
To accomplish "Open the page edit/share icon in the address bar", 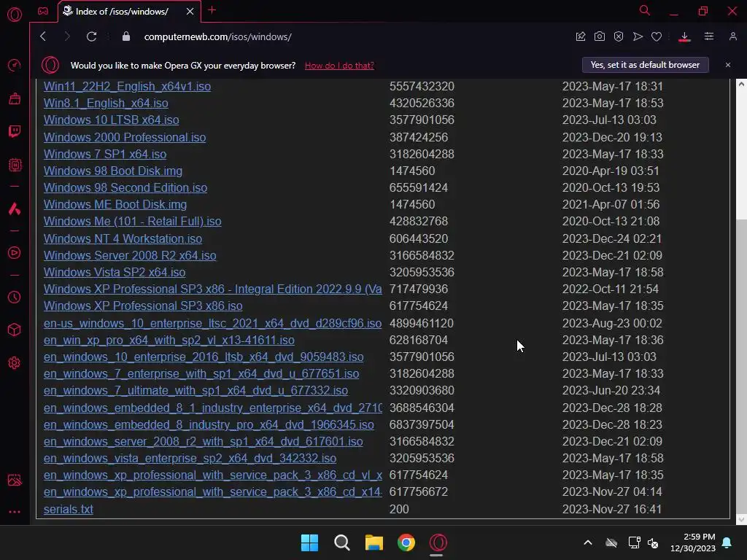I will (580, 36).
